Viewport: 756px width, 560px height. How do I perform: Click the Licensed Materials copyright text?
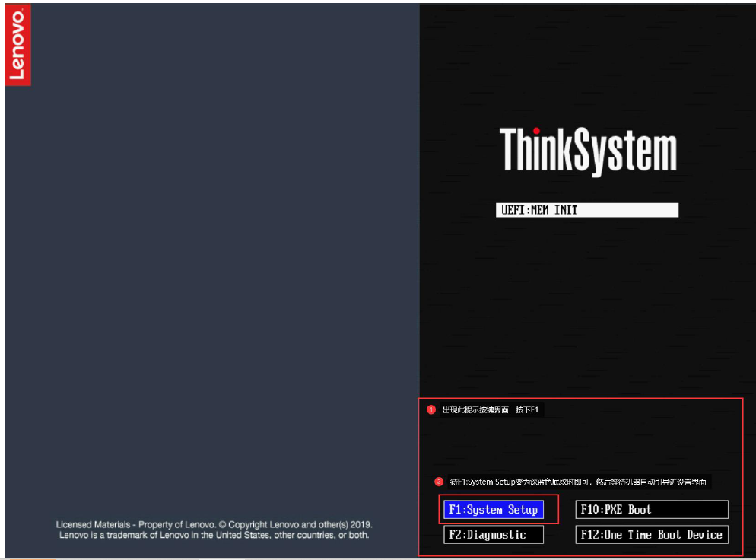tap(214, 524)
